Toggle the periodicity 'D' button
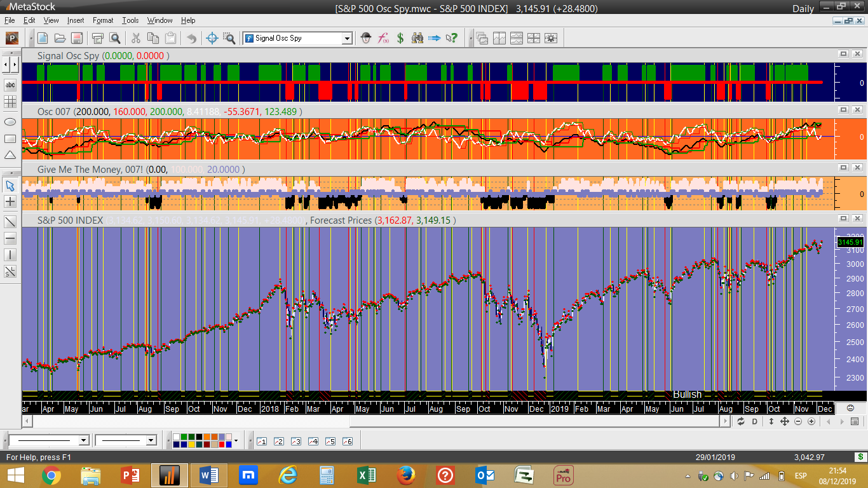 point(755,421)
